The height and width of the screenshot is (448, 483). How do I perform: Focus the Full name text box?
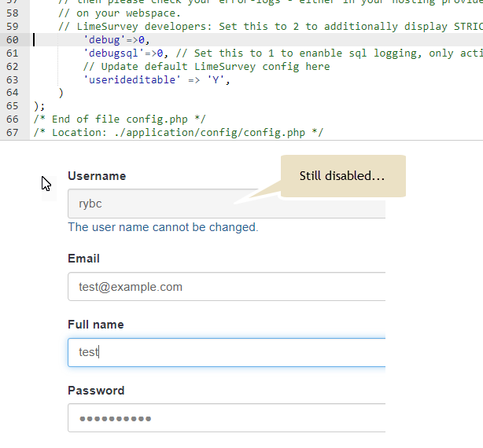[x=227, y=352]
